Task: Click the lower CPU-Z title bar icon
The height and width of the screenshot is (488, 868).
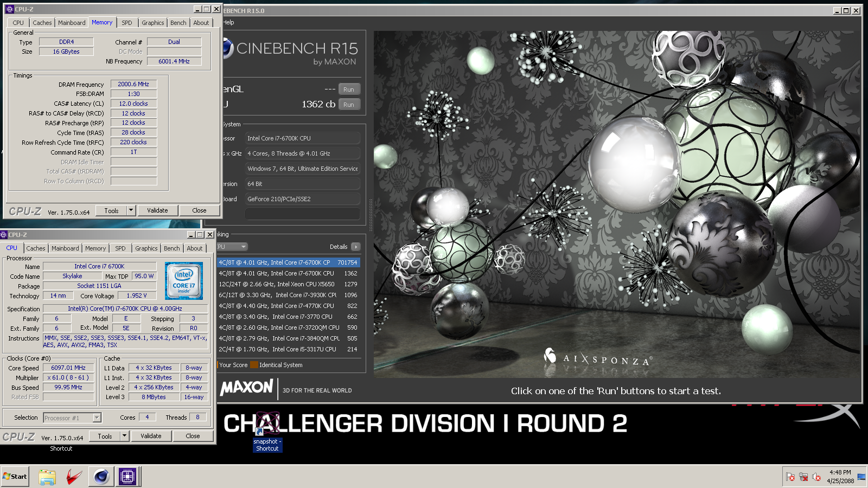Action: 3,235
